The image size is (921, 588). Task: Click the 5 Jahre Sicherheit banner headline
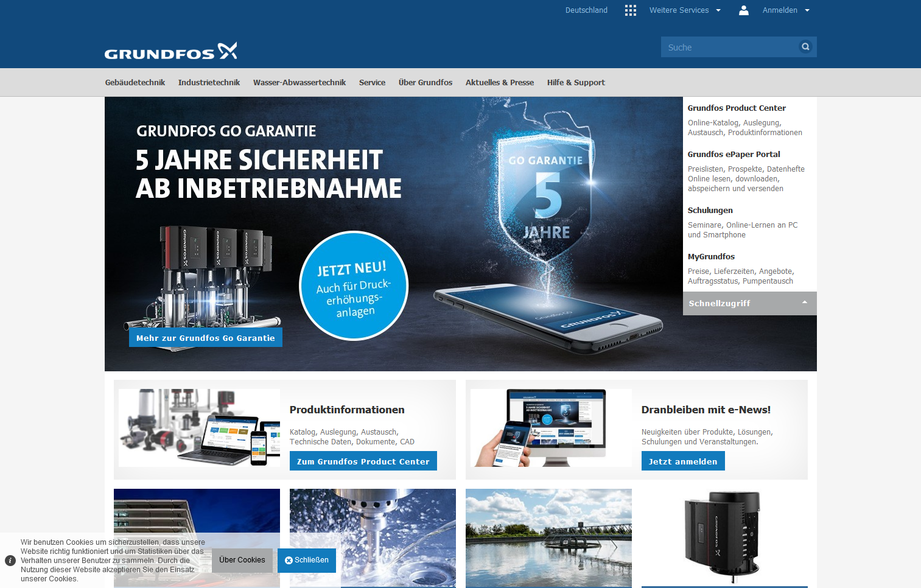pos(268,174)
